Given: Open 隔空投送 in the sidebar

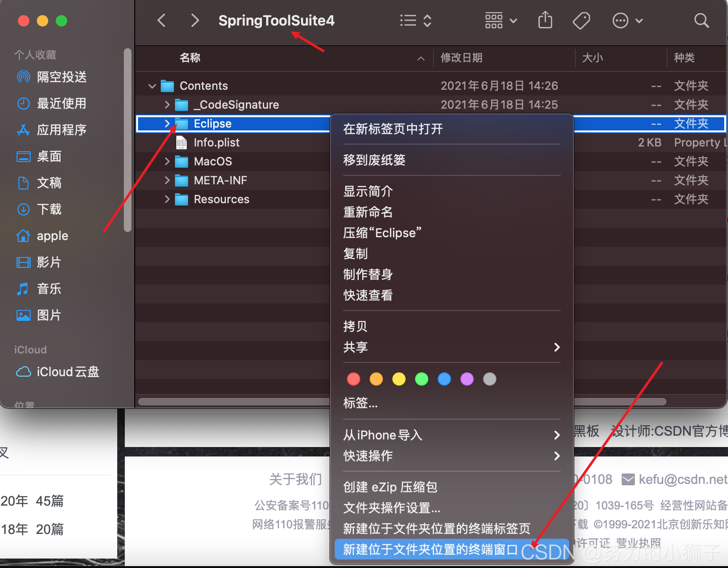Looking at the screenshot, I should pyautogui.click(x=52, y=77).
